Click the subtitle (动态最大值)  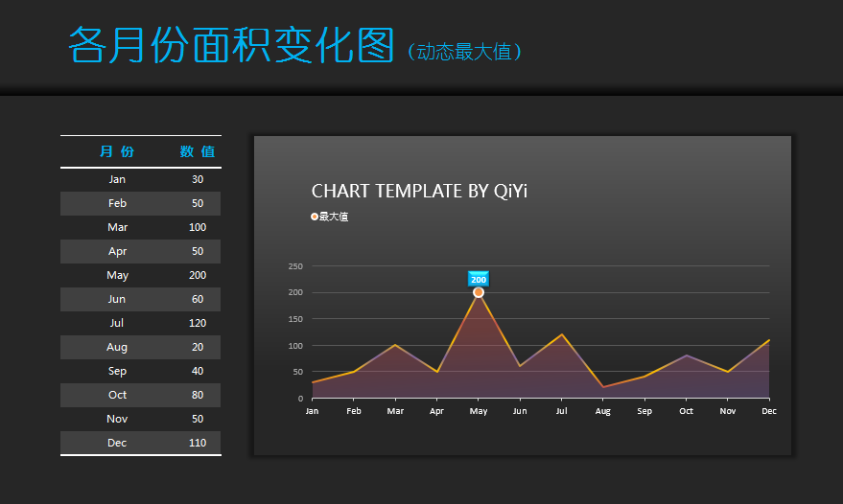coord(464,52)
